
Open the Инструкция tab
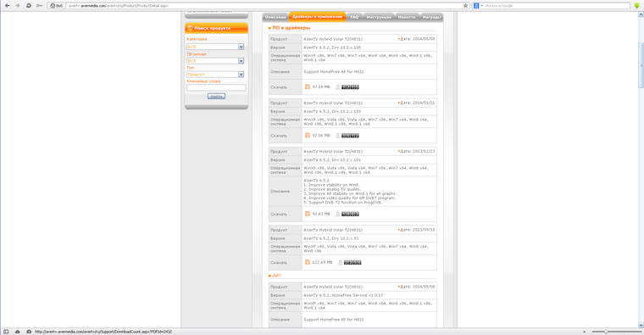click(379, 17)
